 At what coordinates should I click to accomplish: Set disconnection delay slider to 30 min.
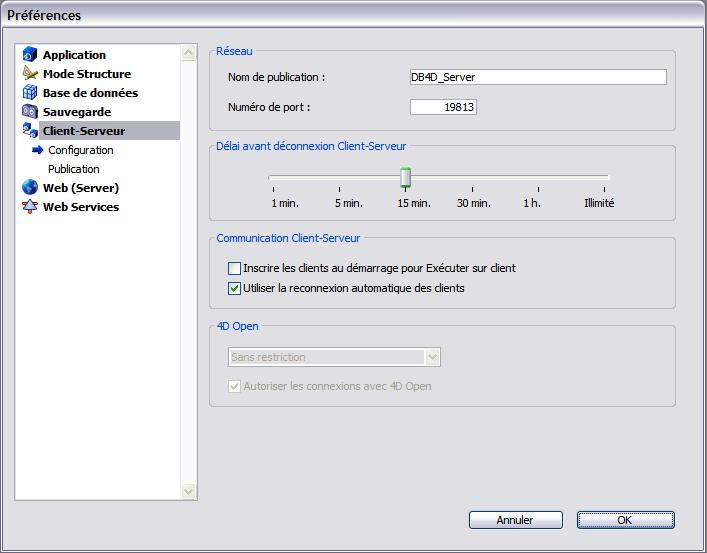472,179
